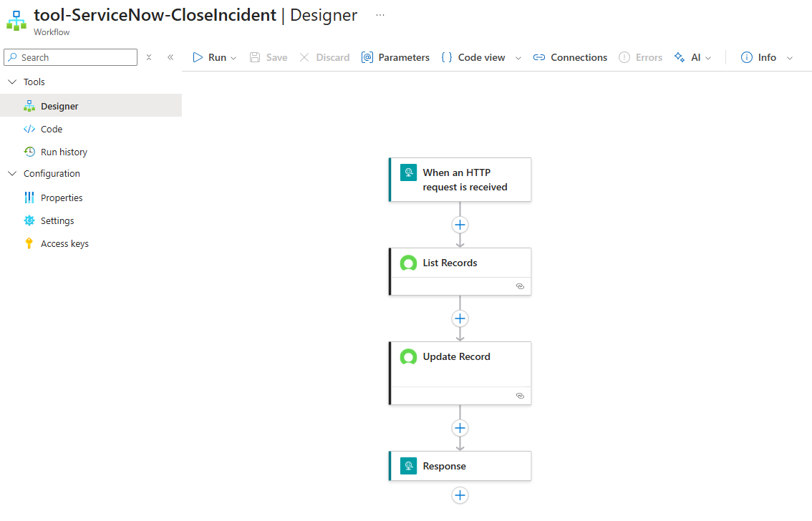812x521 pixels.
Task: Click the Response action icon
Action: 408,465
